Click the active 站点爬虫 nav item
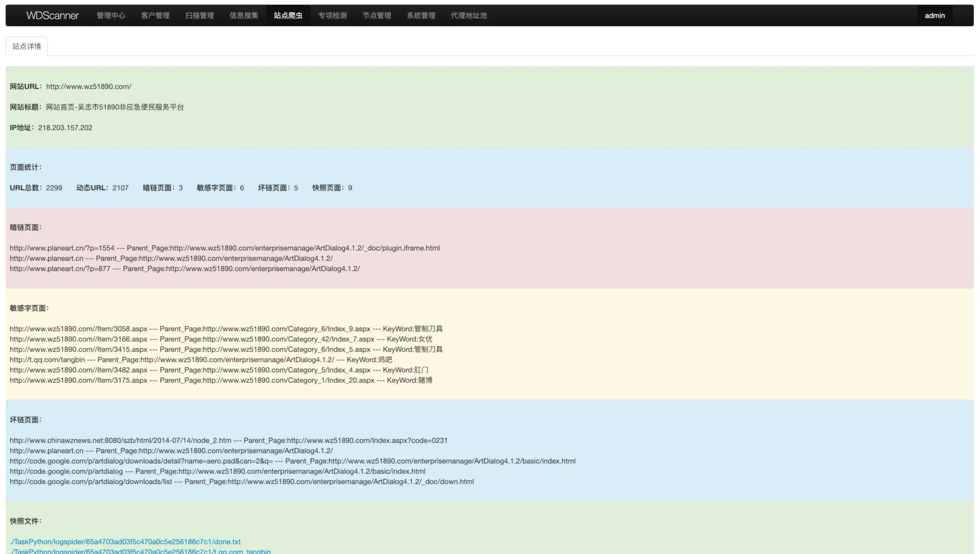Viewport: 980px width, 554px height. [x=288, y=16]
